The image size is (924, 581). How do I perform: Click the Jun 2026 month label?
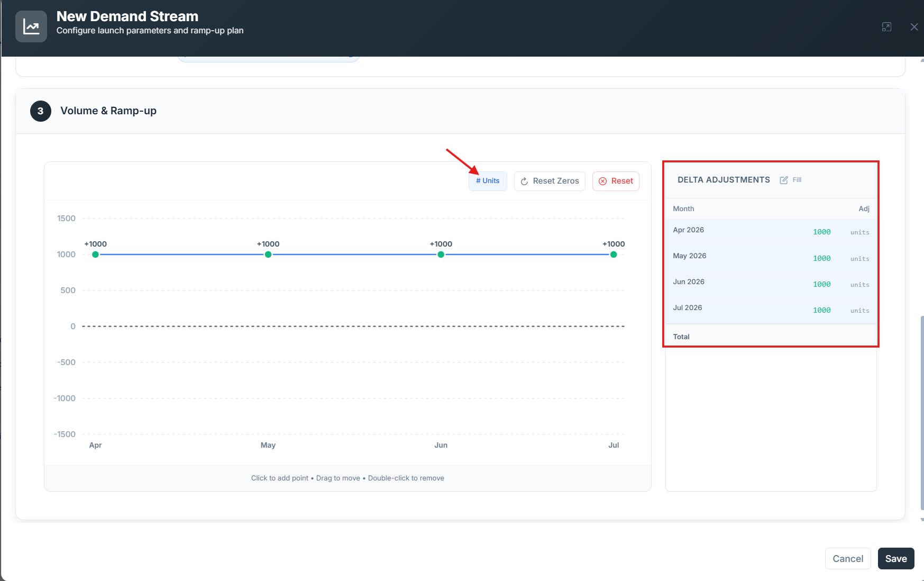pos(689,282)
